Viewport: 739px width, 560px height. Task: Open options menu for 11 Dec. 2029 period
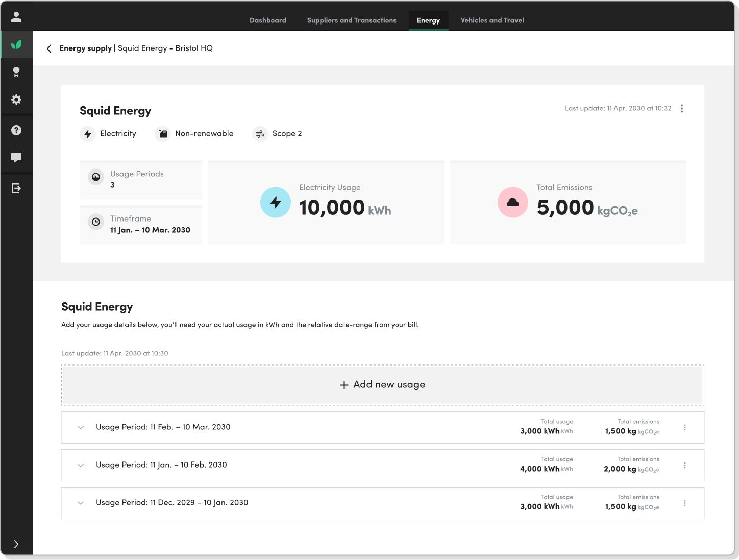pyautogui.click(x=685, y=503)
